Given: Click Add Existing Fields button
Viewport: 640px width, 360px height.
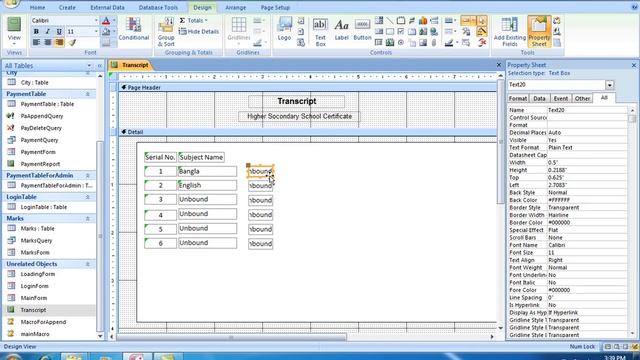Looking at the screenshot, I should (509, 32).
